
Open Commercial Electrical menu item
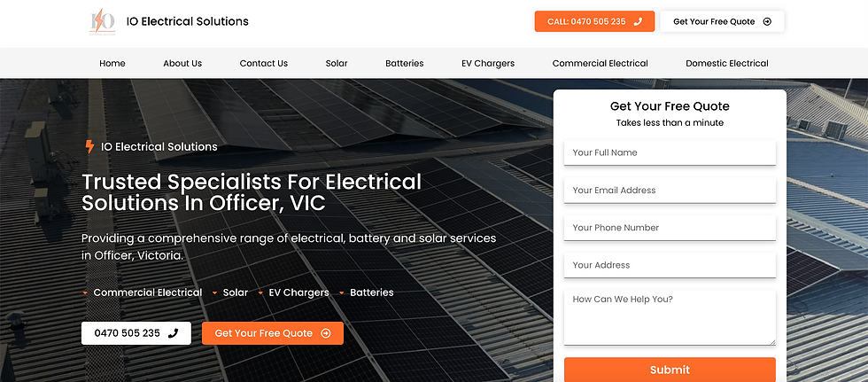pos(601,63)
